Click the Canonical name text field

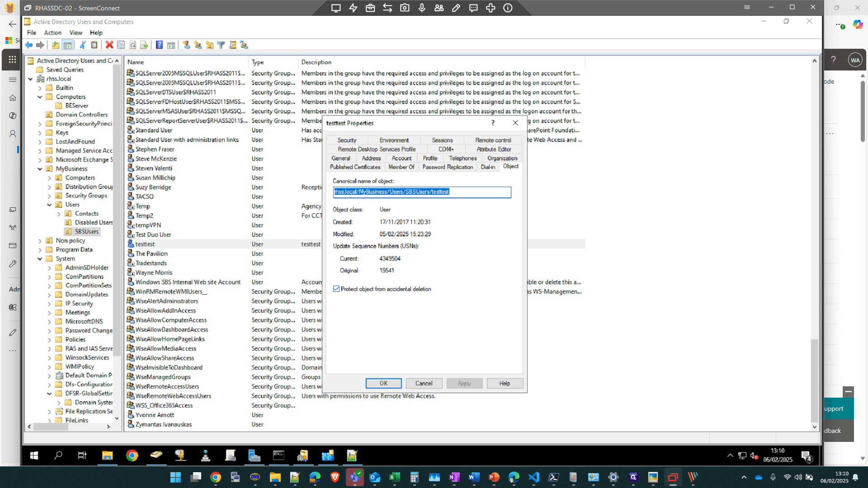pos(422,192)
